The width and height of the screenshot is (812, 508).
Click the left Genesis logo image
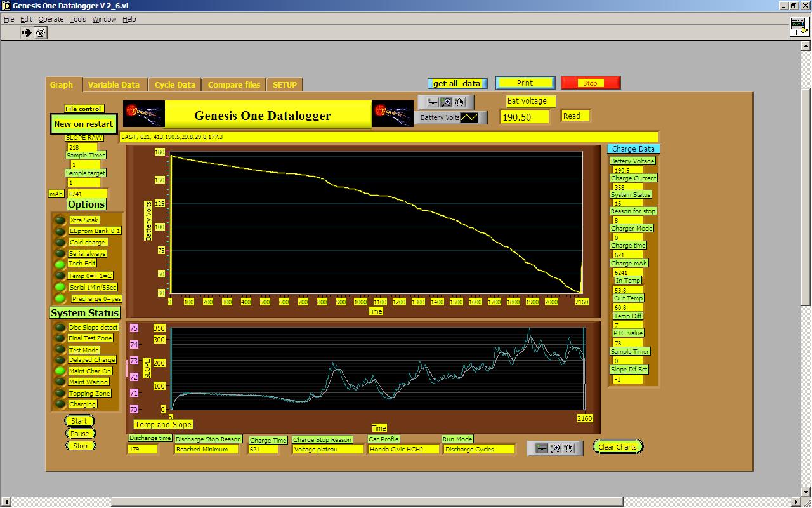(x=143, y=114)
